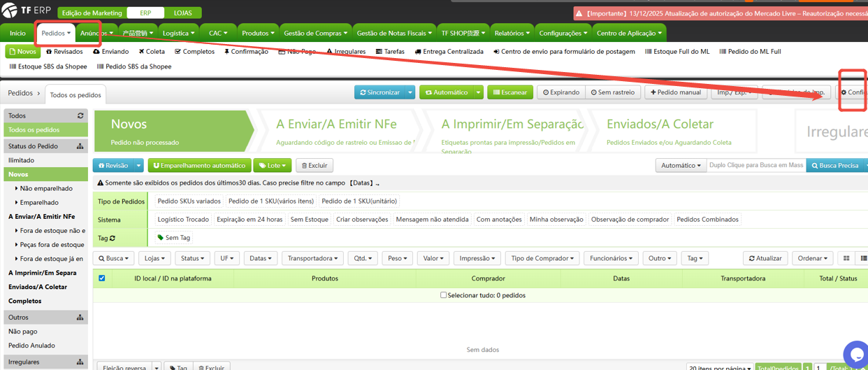The height and width of the screenshot is (370, 868).
Task: Switch to the Revisados tab
Action: pyautogui.click(x=64, y=52)
